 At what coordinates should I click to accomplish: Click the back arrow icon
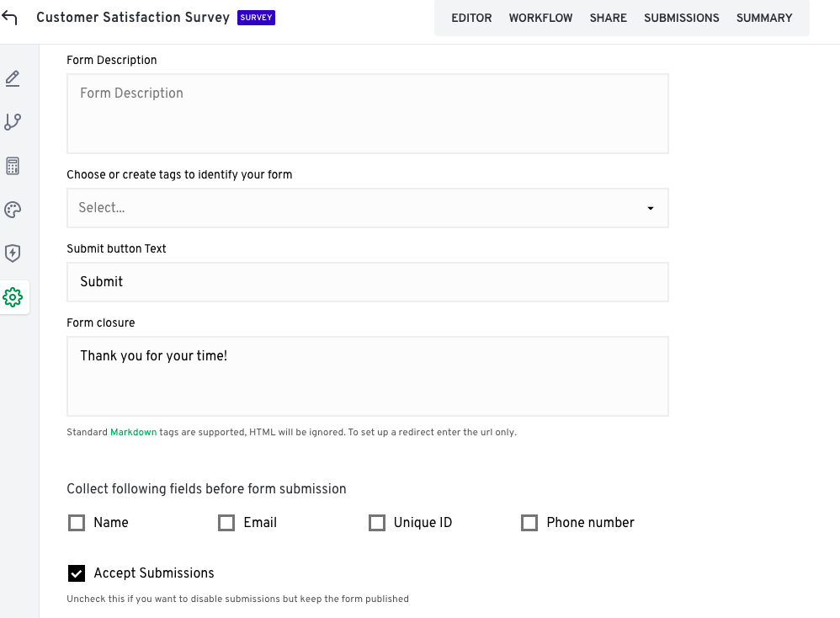click(x=9, y=18)
